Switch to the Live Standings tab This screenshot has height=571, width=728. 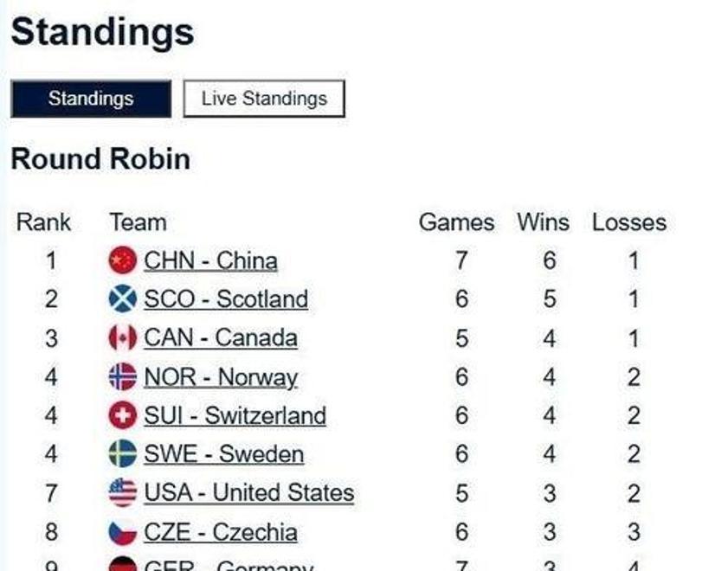point(264,99)
